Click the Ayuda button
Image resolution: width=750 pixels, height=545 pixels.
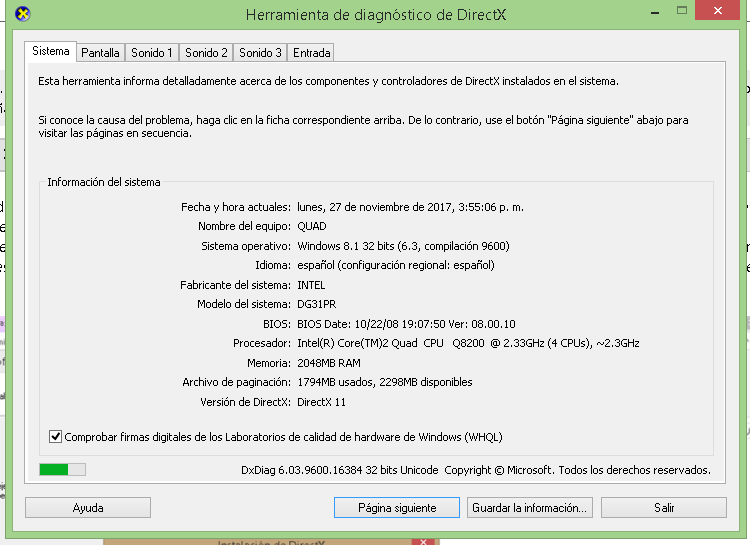pos(88,508)
